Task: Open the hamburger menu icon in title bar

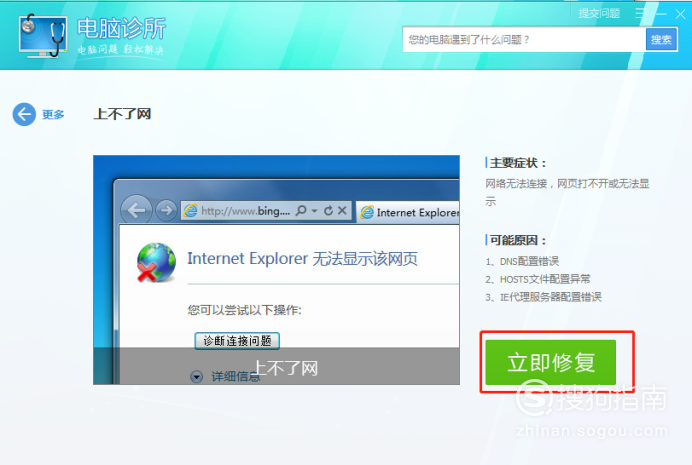Action: pyautogui.click(x=641, y=14)
